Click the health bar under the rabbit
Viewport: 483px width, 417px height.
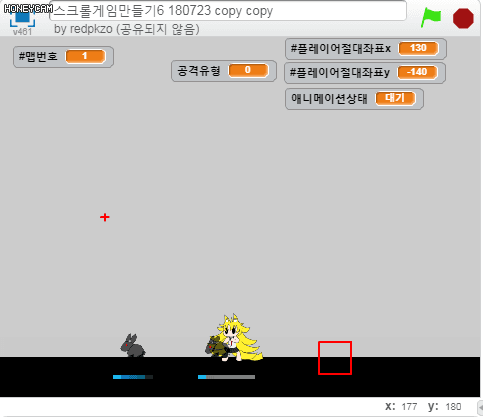click(x=133, y=377)
